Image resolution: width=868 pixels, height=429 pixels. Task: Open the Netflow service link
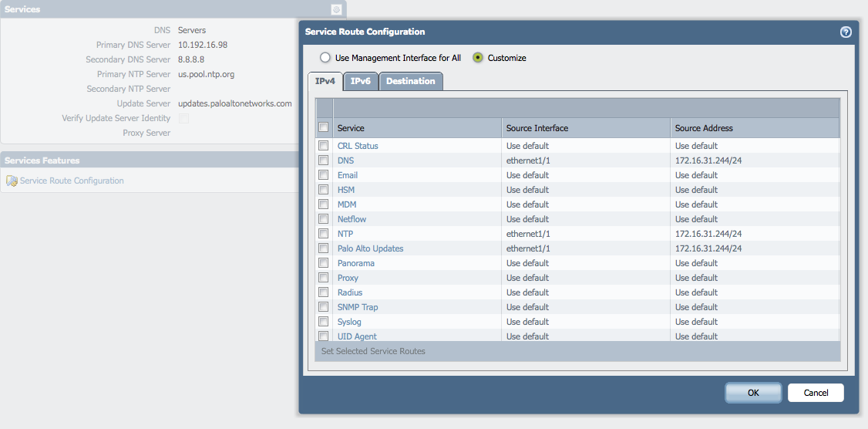352,219
